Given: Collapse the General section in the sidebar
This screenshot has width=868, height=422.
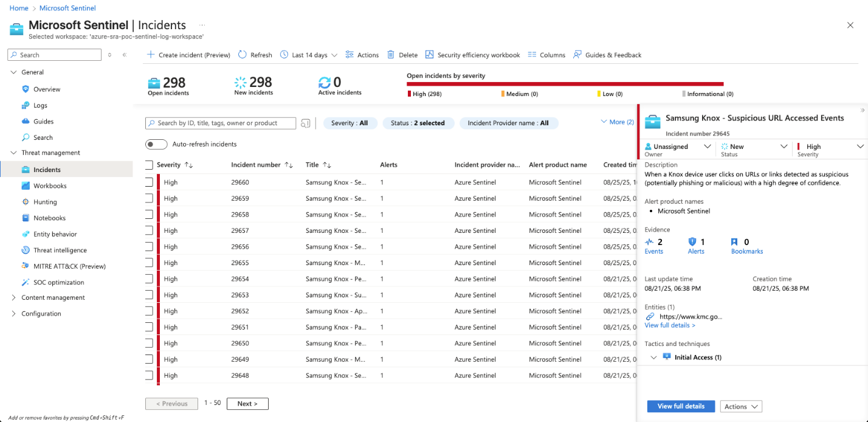Looking at the screenshot, I should [13, 72].
